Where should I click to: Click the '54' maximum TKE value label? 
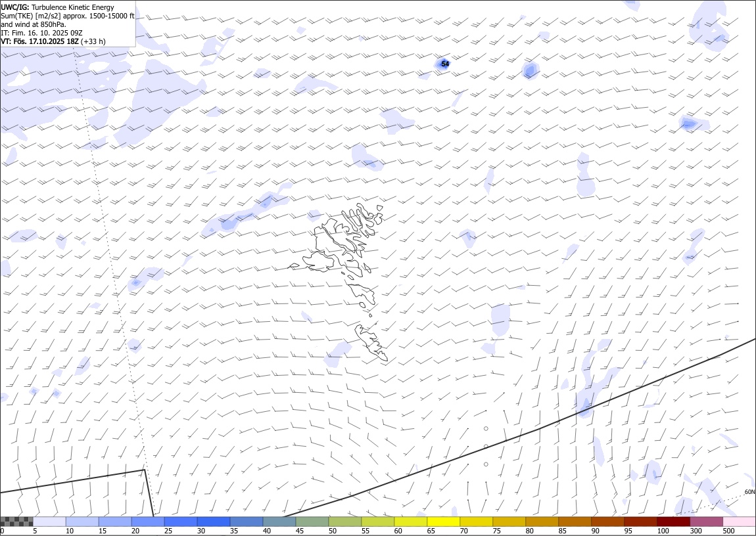pyautogui.click(x=445, y=64)
